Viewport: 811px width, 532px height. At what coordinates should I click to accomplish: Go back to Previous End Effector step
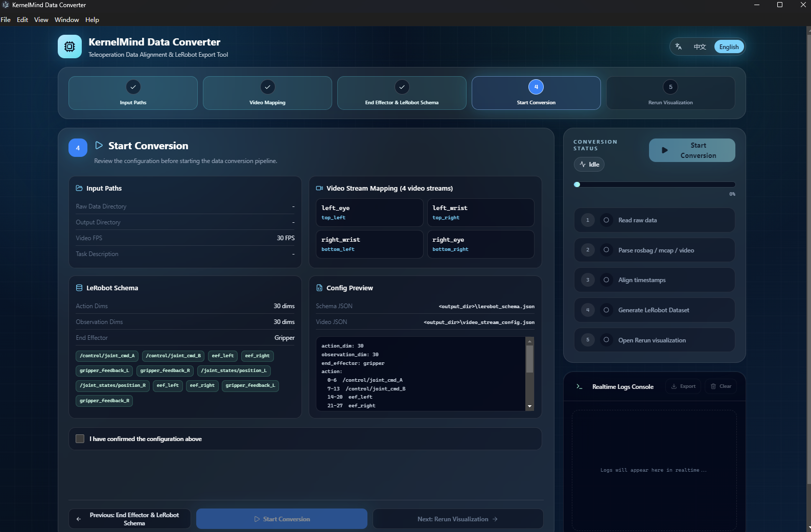[130, 519]
